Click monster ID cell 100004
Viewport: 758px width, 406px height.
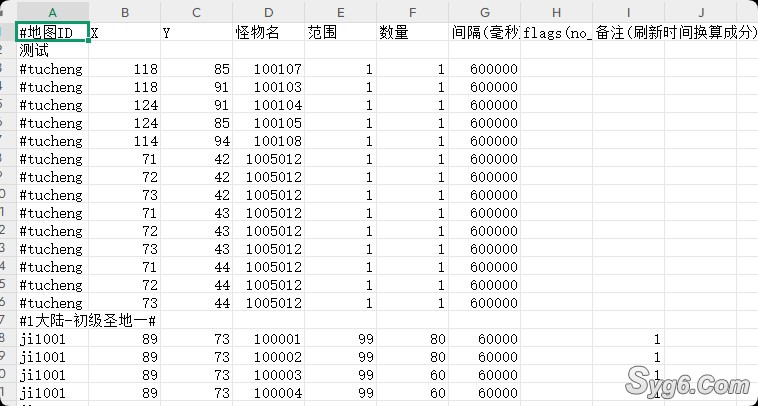pos(268,392)
